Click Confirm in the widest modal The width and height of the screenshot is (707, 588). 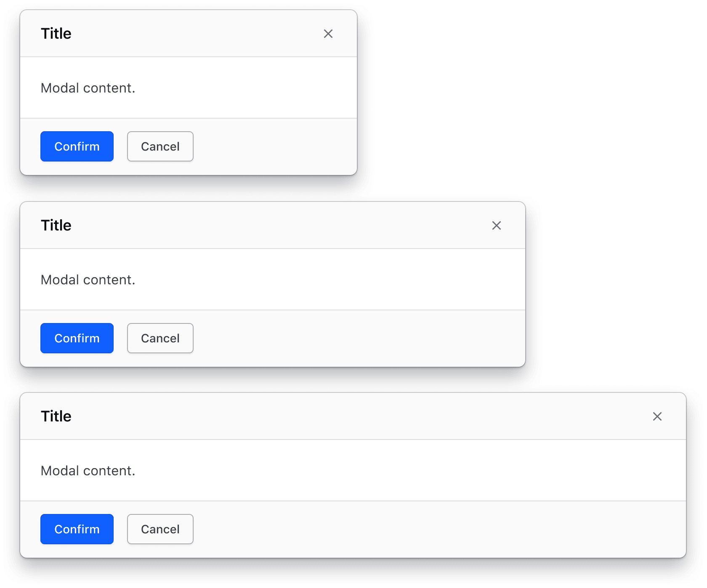[x=77, y=529]
